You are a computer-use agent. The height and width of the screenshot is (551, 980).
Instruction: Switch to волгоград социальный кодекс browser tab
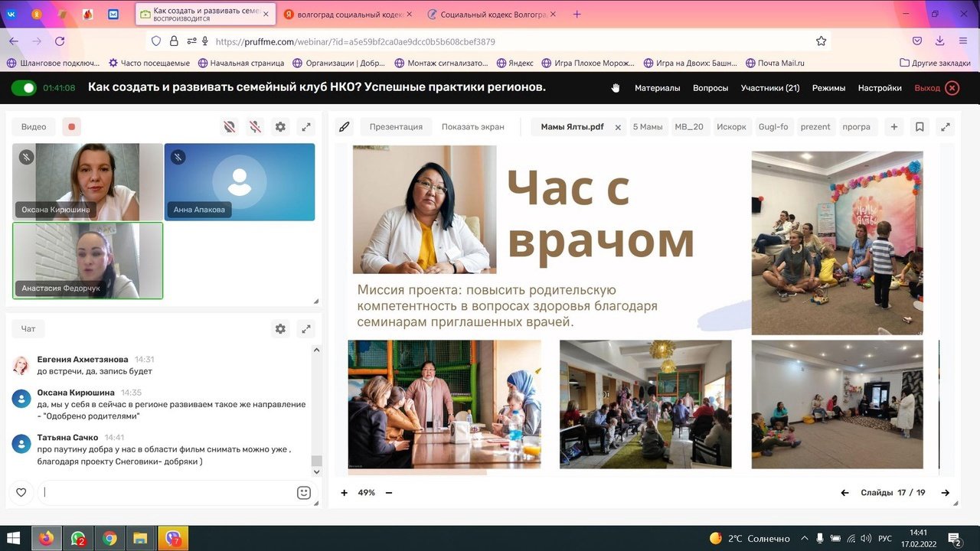click(x=348, y=14)
